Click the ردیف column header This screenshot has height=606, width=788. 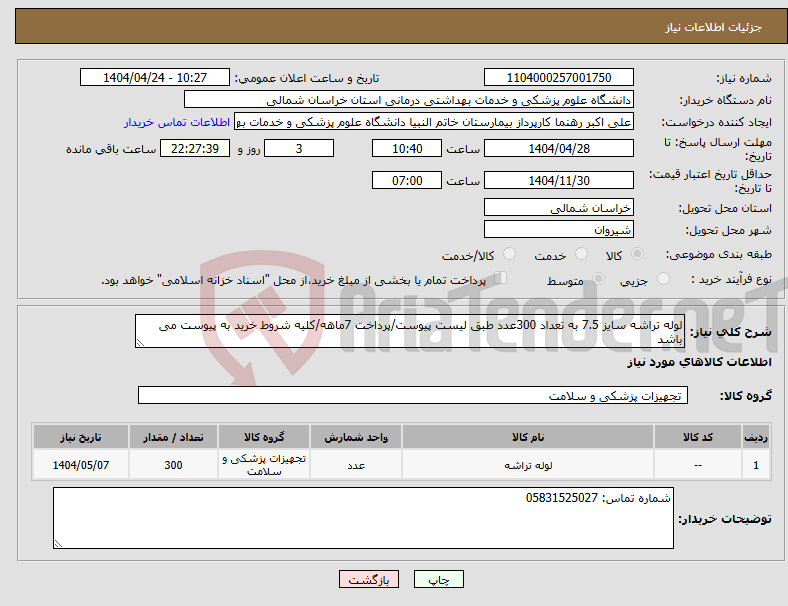(x=756, y=437)
